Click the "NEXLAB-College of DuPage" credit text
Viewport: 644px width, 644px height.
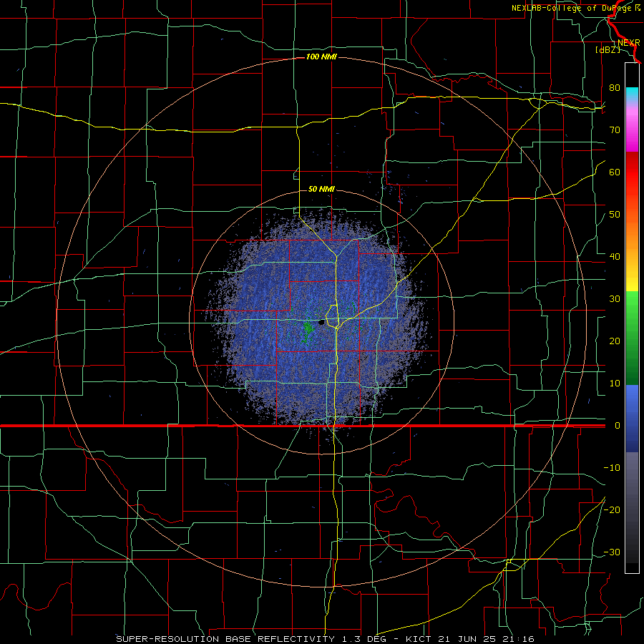571,8
